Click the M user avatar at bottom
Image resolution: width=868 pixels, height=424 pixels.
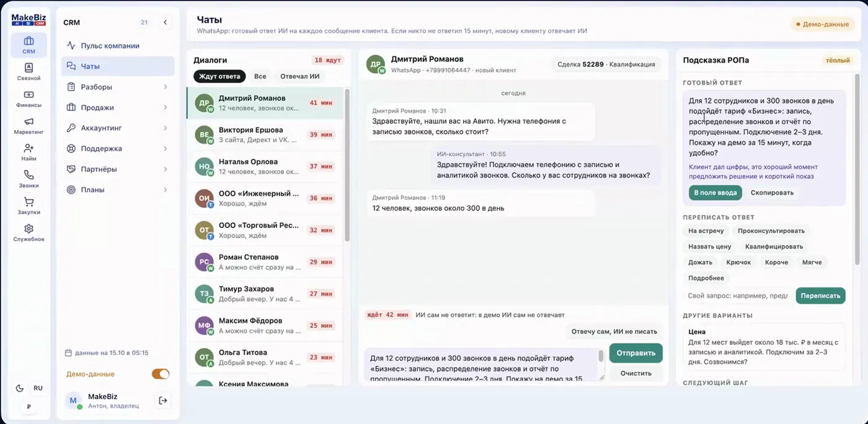[73, 401]
